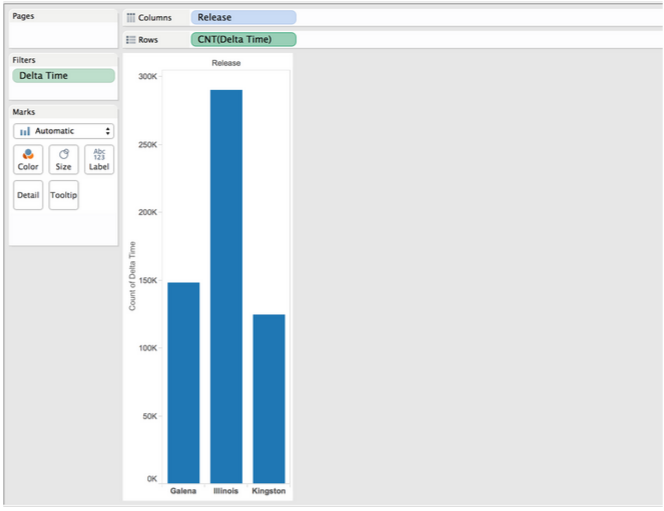Click the 50K axis tick label
Image resolution: width=664 pixels, height=511 pixels.
150,416
